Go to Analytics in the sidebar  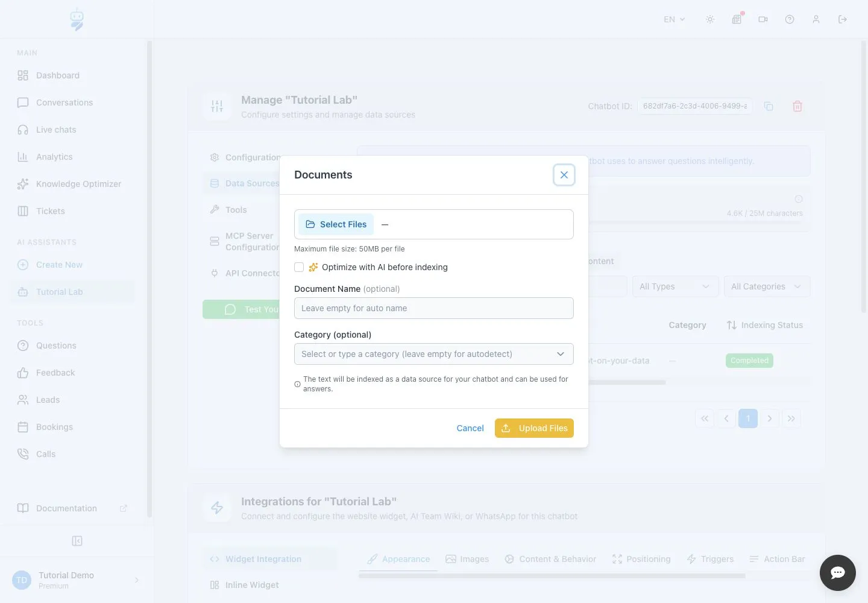click(x=54, y=157)
